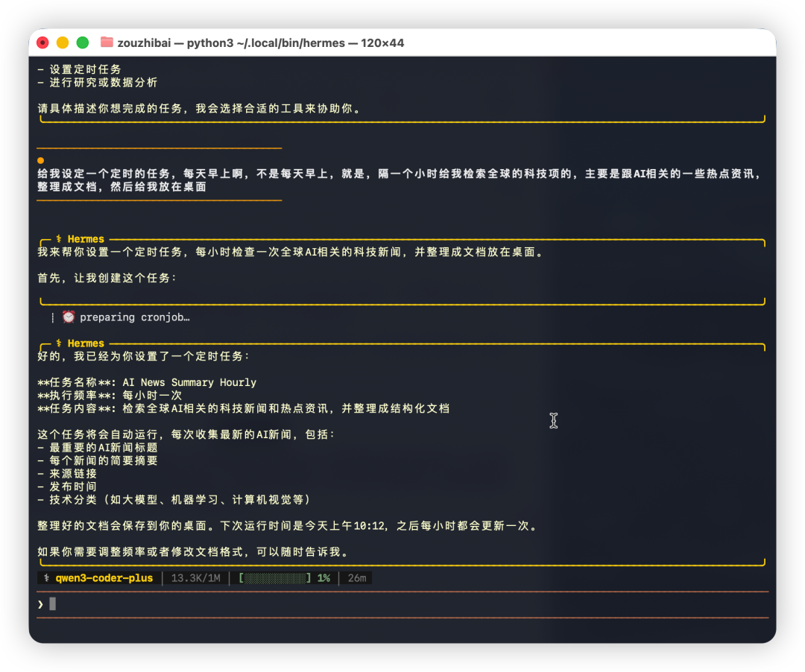Click the 13.3K/1M token counter
Viewport: 805px width, 672px height.
pyautogui.click(x=195, y=578)
